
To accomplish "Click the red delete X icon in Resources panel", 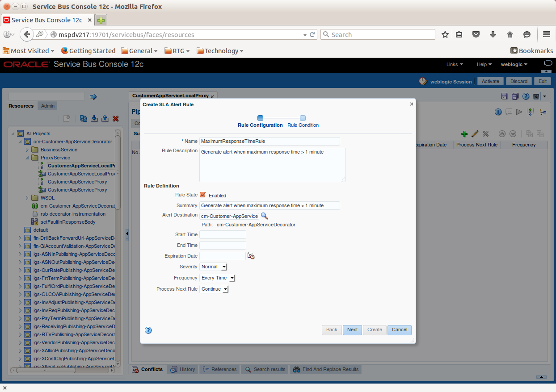I will pos(115,119).
